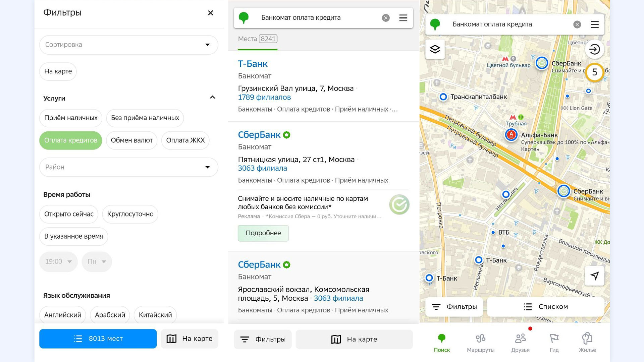Open СберБанк listing at Ярославский вокзал
Screen dimensions: 644x362
click(259, 265)
